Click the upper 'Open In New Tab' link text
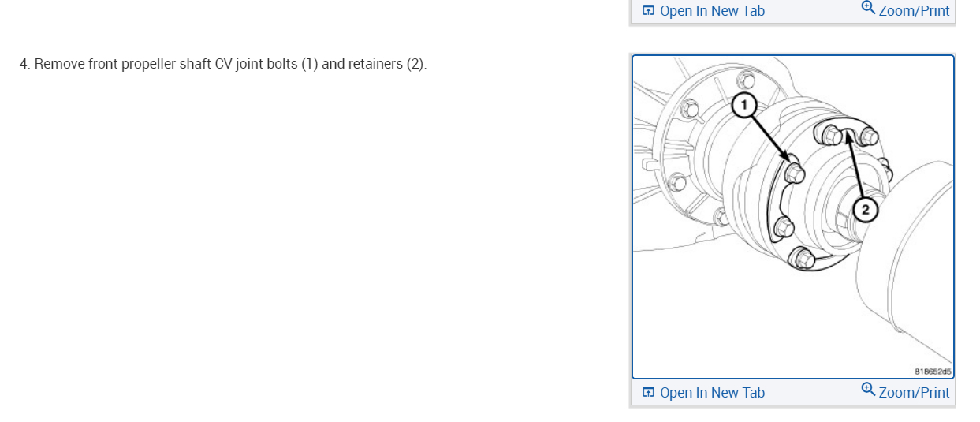Viewport: 980px width, 422px height. pos(712,11)
